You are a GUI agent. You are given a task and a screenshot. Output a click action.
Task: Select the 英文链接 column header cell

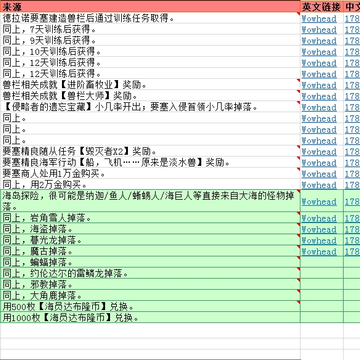(322, 6)
